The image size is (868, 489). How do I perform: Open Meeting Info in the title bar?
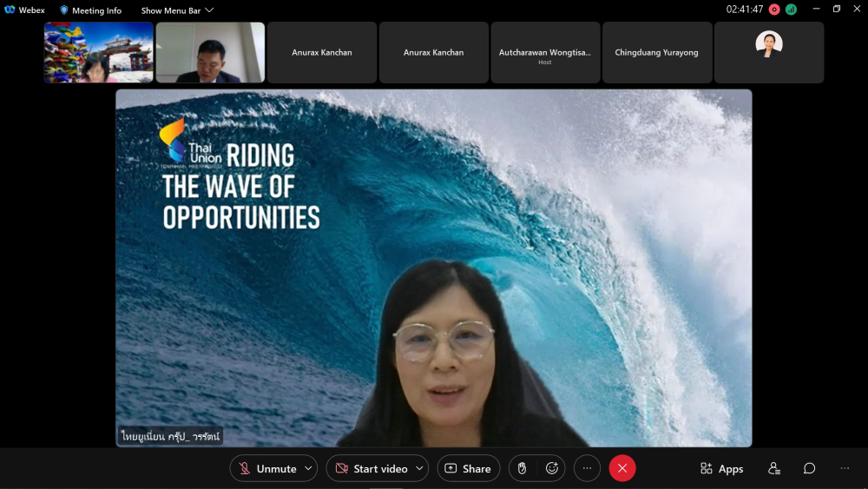pos(90,10)
